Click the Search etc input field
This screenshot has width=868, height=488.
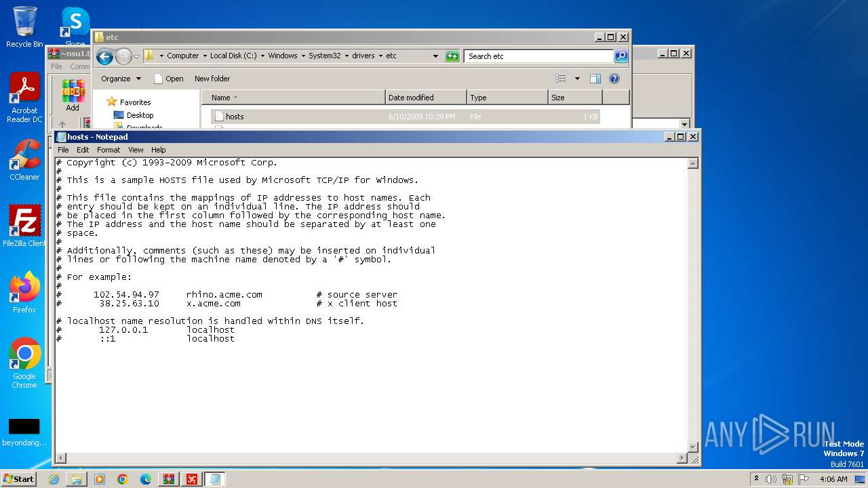(x=539, y=56)
